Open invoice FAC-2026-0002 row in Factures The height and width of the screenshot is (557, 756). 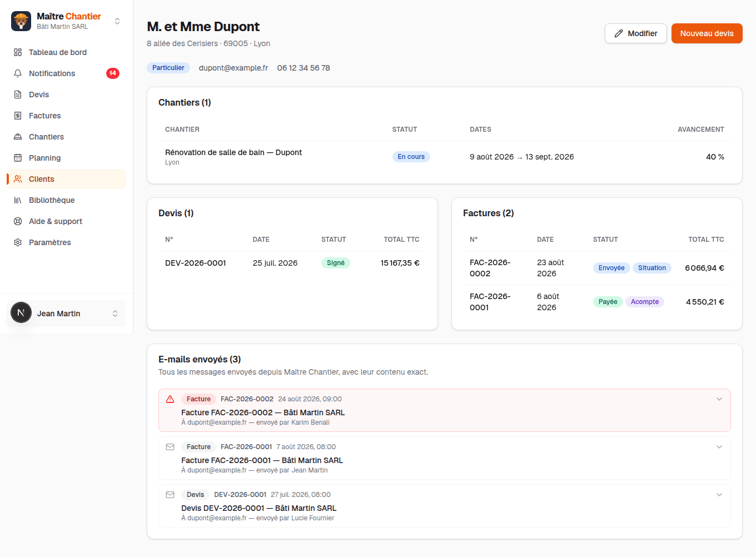click(597, 268)
